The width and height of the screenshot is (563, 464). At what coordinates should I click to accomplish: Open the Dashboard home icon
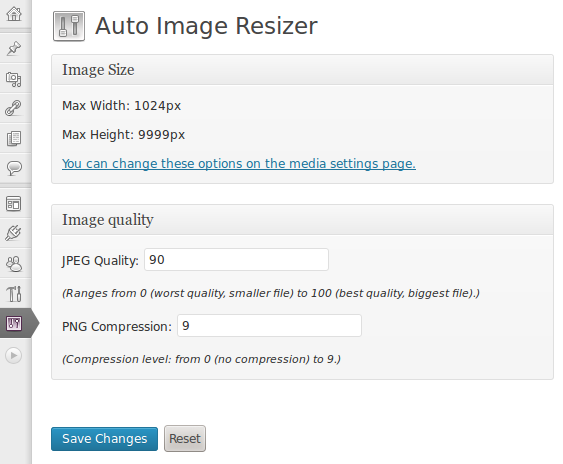(x=14, y=14)
